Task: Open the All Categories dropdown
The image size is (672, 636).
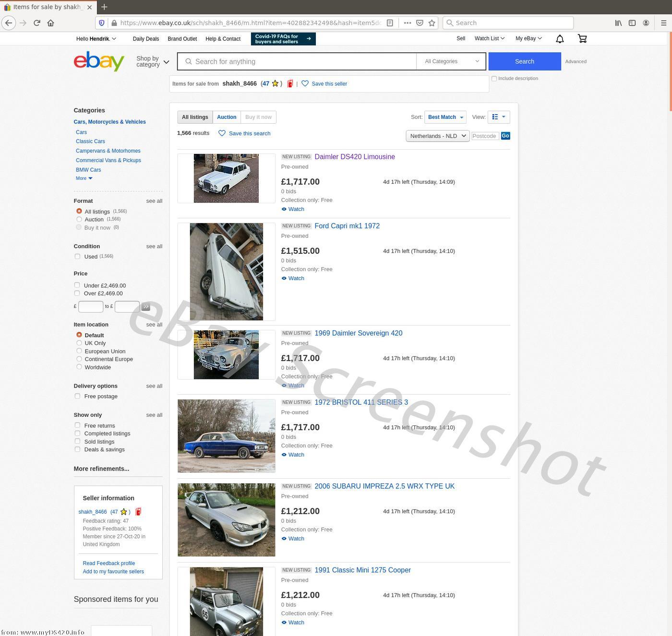Action: coord(451,61)
